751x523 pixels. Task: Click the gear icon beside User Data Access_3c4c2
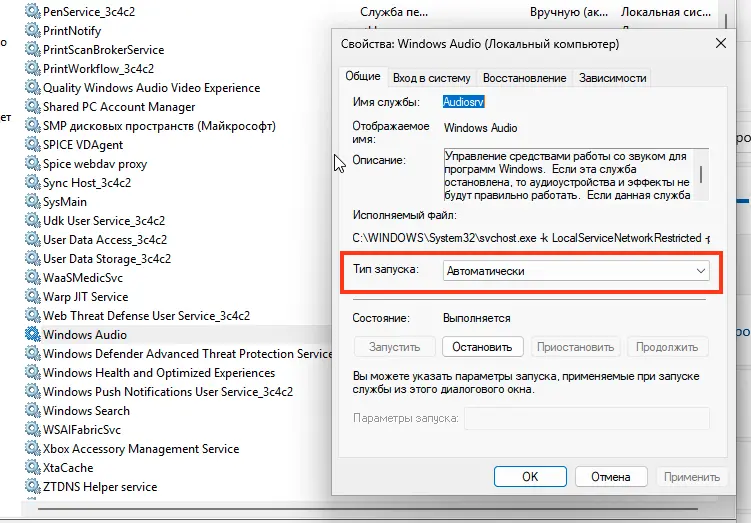tap(33, 239)
